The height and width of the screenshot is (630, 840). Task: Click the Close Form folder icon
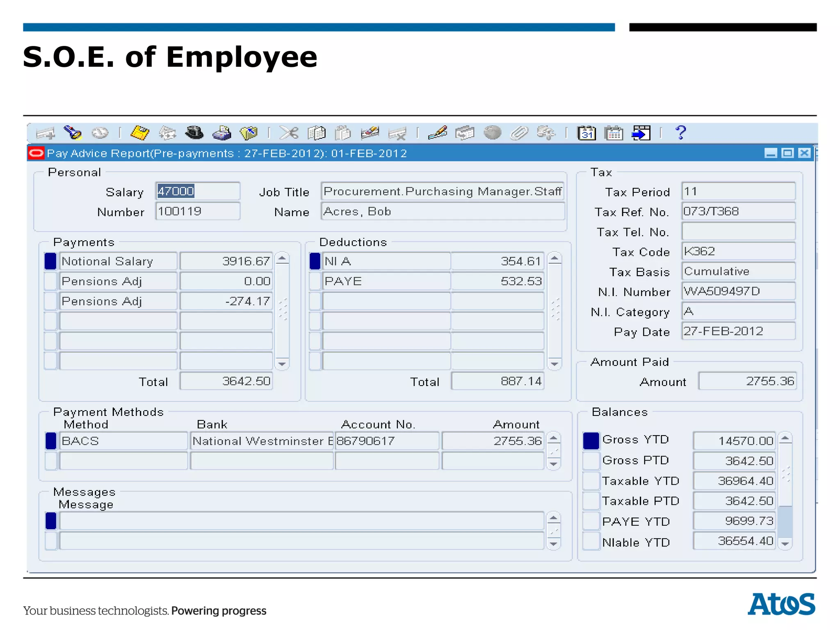(x=249, y=133)
